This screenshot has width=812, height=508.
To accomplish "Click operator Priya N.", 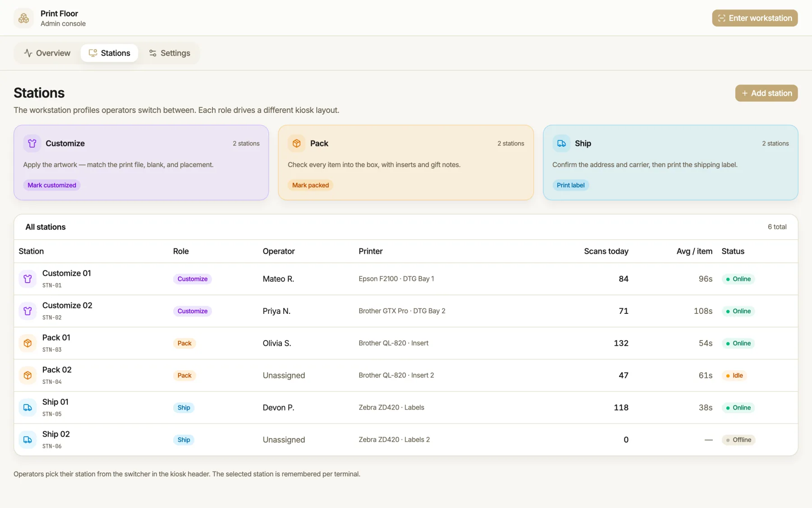I will point(277,311).
